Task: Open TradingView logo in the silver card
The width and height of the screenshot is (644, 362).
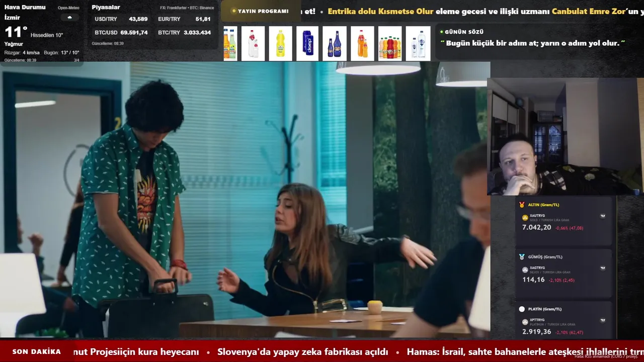Action: click(x=603, y=268)
